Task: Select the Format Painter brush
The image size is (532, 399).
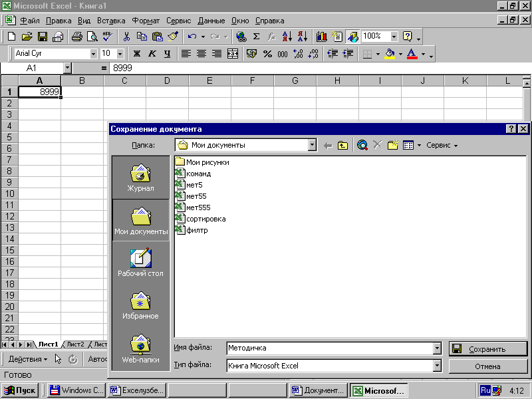Action: pos(173,37)
